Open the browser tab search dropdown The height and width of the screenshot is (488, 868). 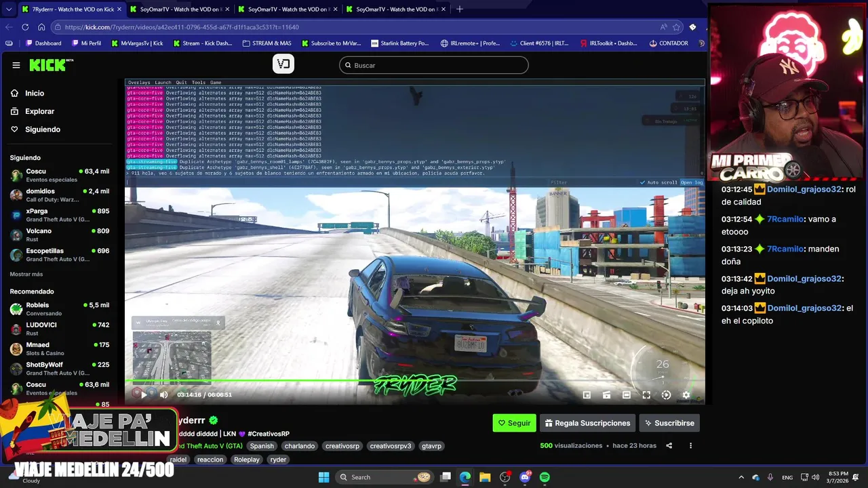[8, 9]
